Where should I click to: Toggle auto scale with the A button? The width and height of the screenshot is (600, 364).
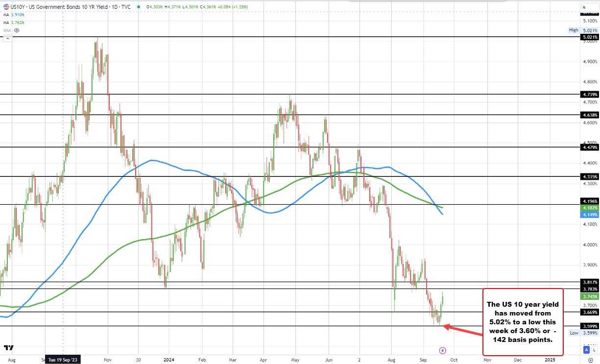coord(586,350)
